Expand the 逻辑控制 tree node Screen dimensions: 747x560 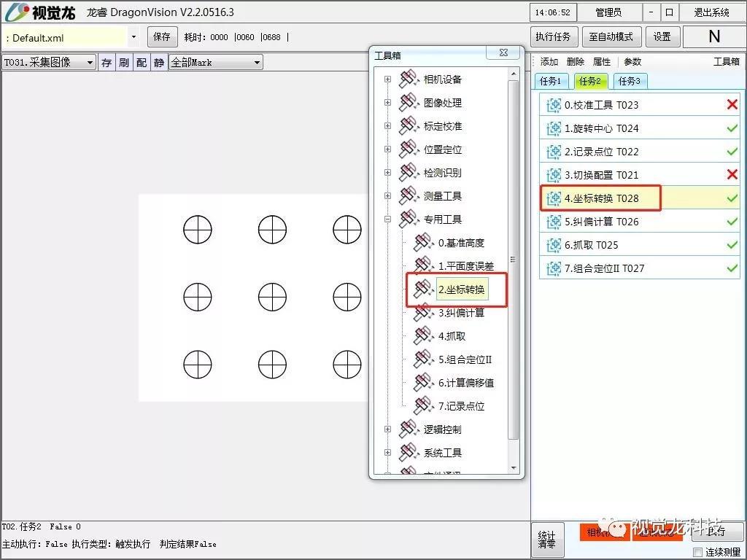(387, 429)
